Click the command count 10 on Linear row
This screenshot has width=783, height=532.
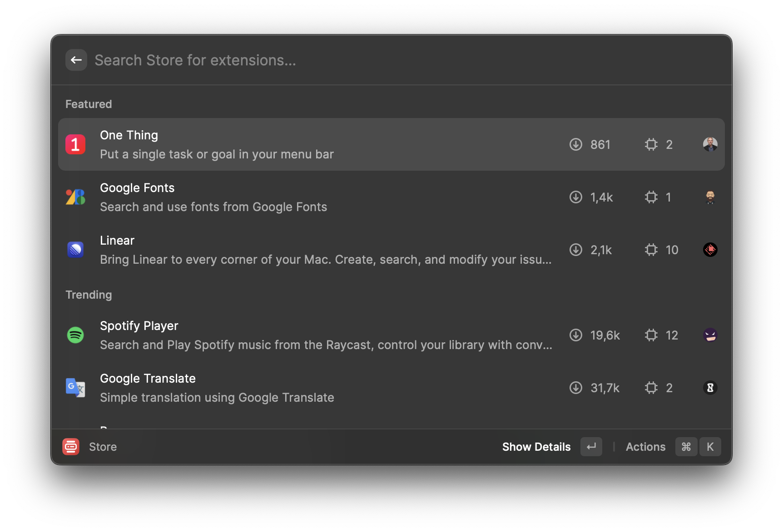pos(672,250)
